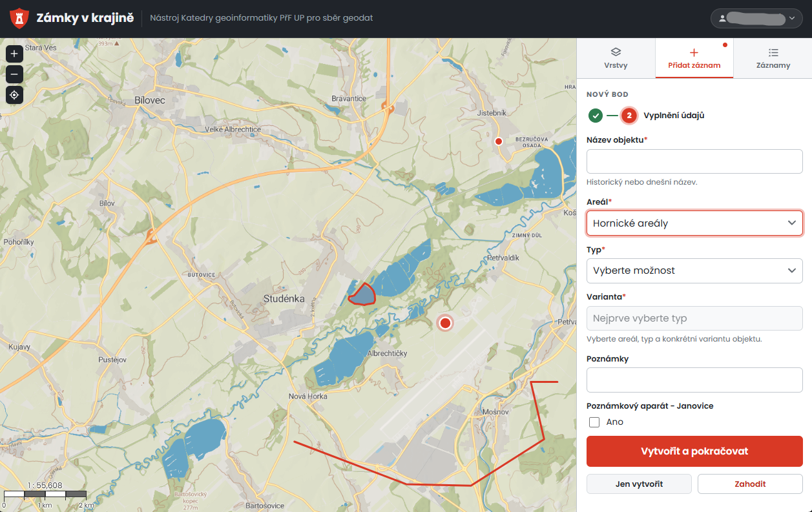Click the Jen vytvořit button
Screen dimensions: 812x512
pos(639,484)
